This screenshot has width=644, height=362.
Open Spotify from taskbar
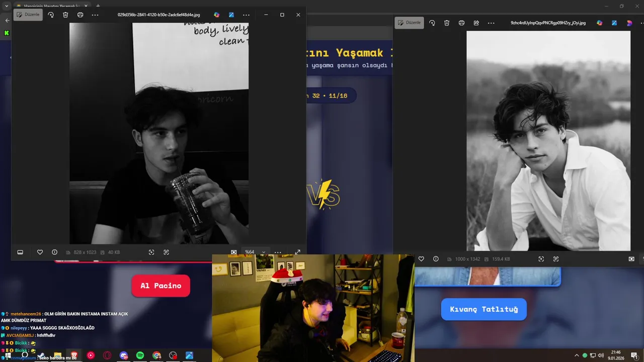[140, 355]
